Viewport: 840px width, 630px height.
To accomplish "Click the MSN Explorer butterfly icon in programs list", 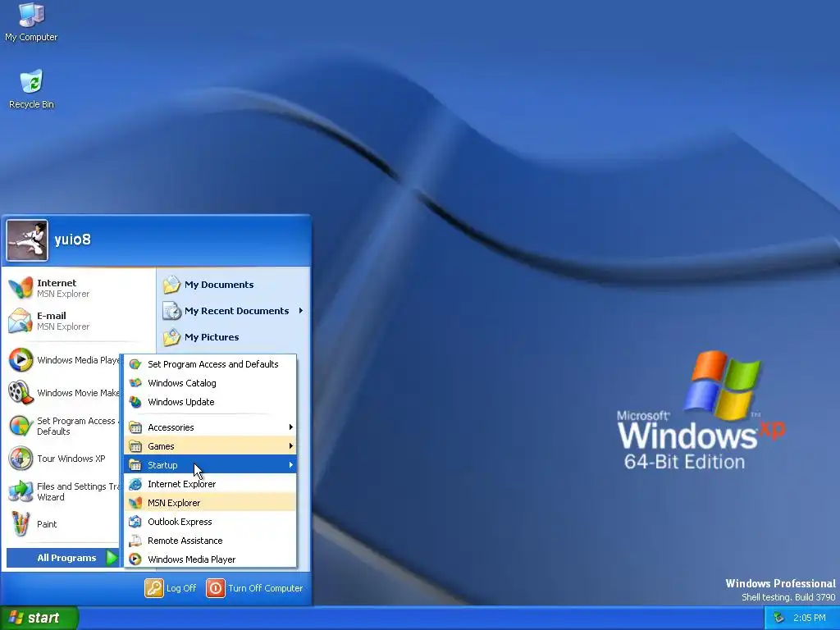I will point(135,503).
